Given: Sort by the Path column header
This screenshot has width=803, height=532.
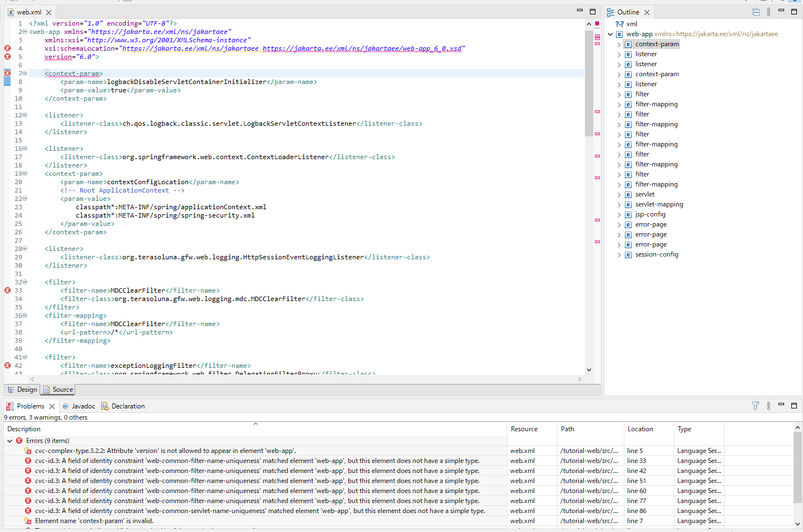Looking at the screenshot, I should (590, 429).
